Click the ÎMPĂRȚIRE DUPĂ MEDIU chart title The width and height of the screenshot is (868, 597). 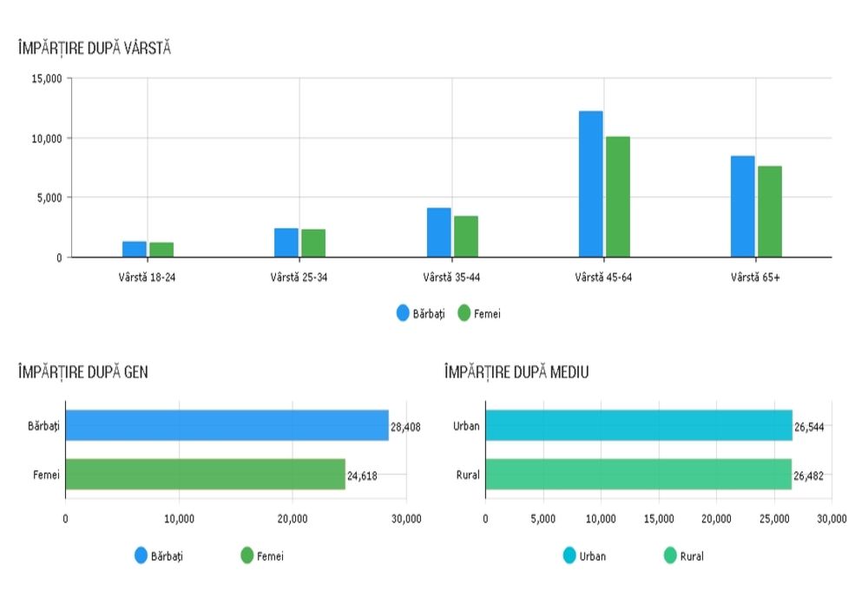516,372
